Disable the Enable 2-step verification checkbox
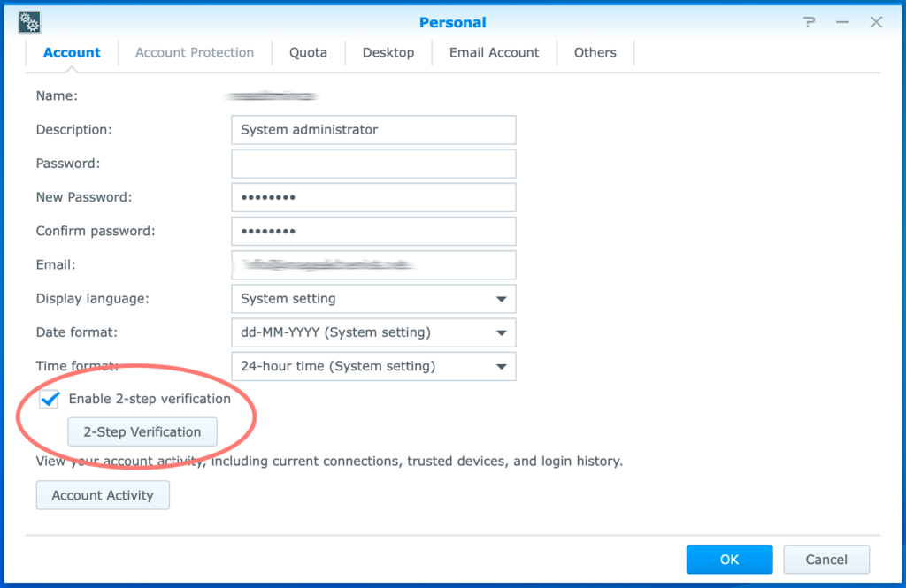The width and height of the screenshot is (906, 588). tap(50, 399)
